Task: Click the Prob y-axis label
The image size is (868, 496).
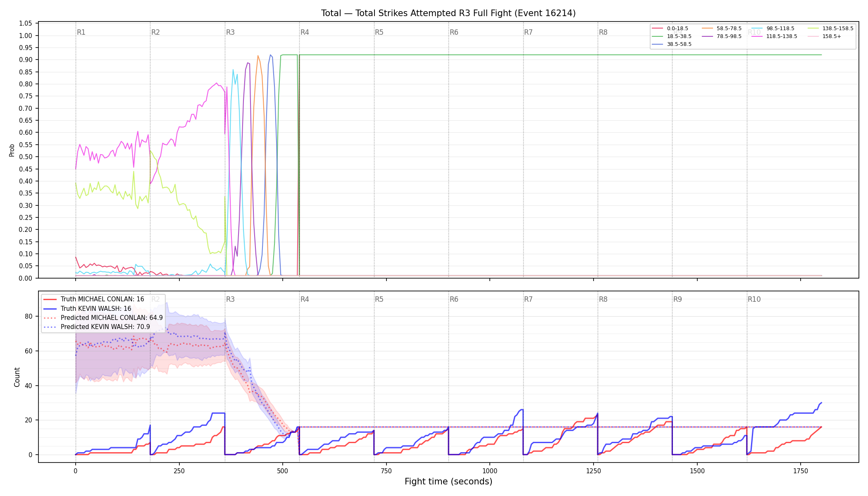Action: click(x=12, y=150)
